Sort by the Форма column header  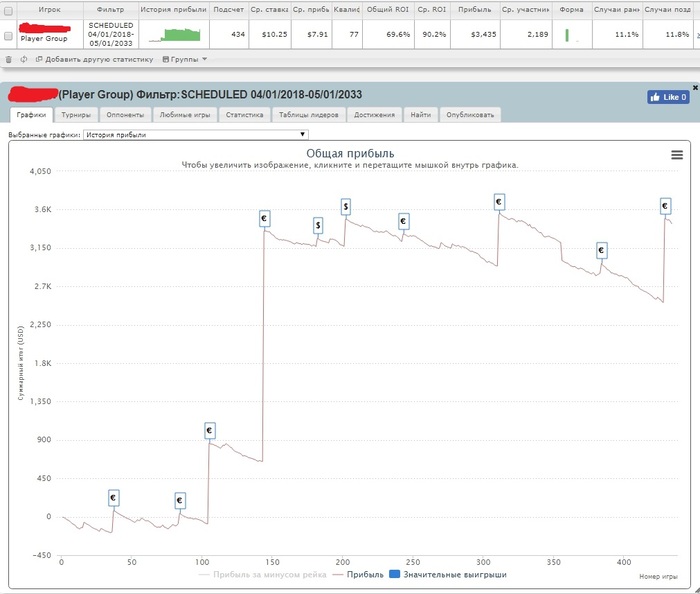tap(571, 9)
